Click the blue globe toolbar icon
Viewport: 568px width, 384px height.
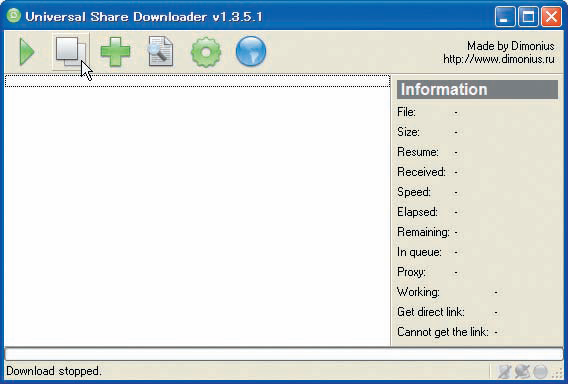(x=251, y=51)
